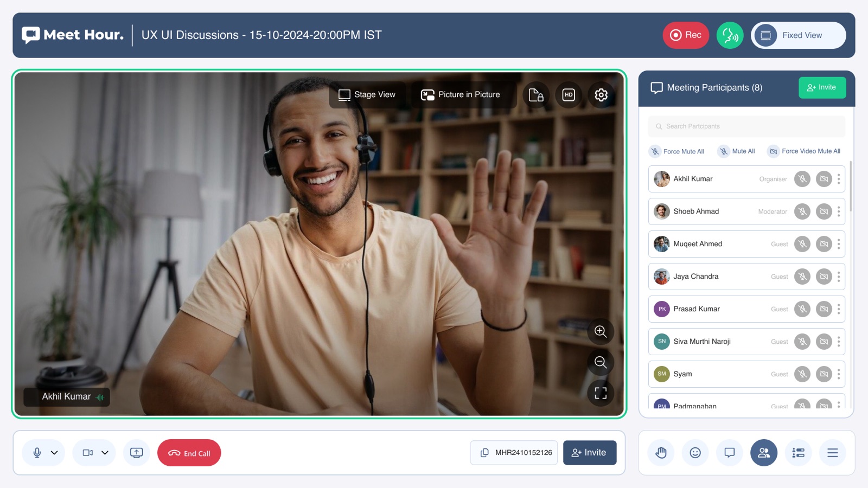
Task: Enter fullscreen video mode
Action: pyautogui.click(x=601, y=393)
